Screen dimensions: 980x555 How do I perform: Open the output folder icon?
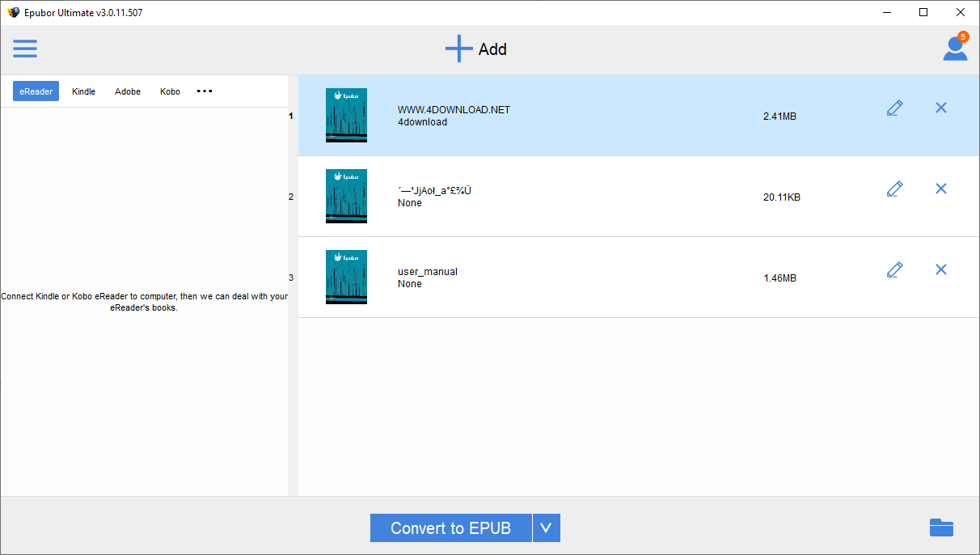tap(941, 527)
